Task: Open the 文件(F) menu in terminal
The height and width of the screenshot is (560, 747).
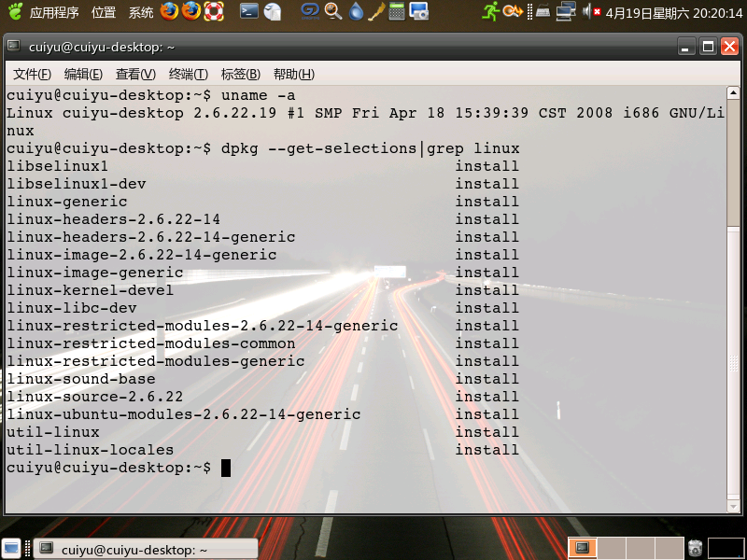Action: (x=32, y=75)
